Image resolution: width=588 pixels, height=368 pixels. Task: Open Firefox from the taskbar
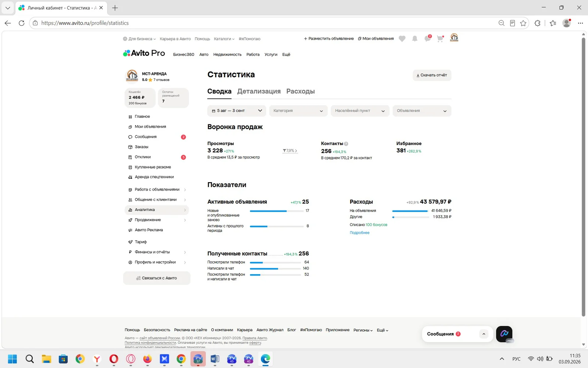pos(147,359)
